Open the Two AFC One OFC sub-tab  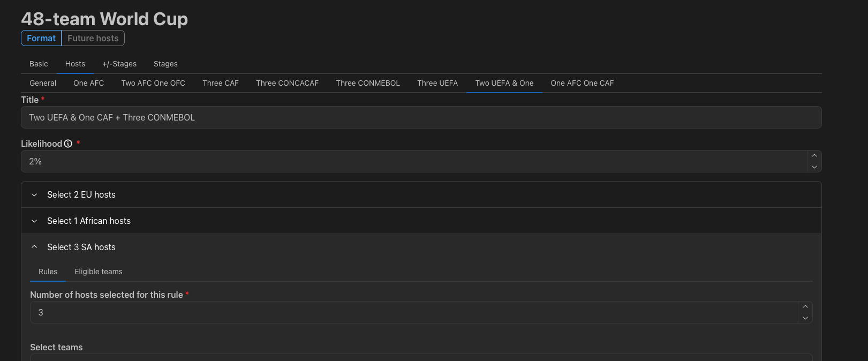click(153, 83)
